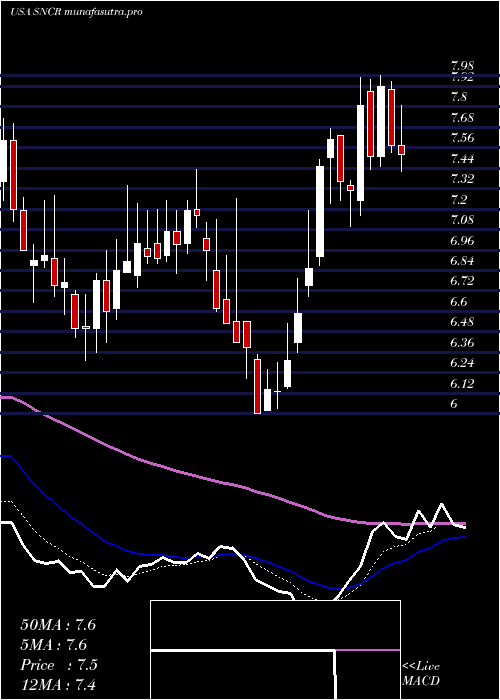Select the 6.48 price axis label

coord(462,322)
